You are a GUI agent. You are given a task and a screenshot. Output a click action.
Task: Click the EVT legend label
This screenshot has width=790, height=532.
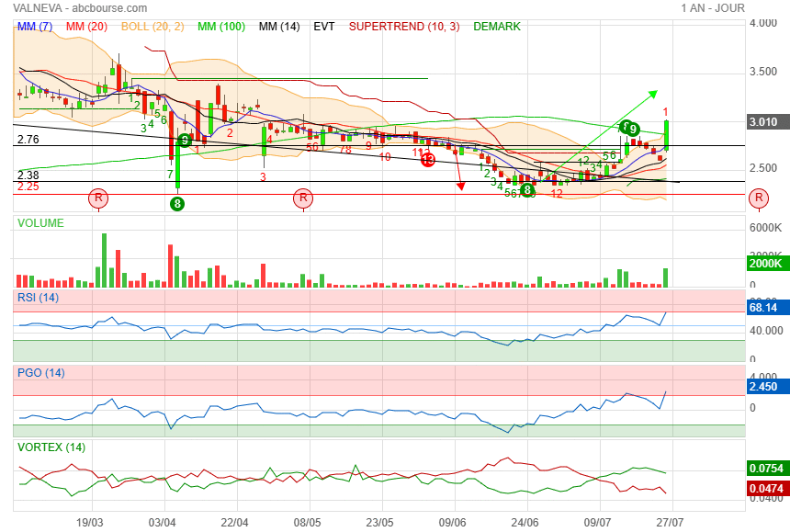[324, 27]
